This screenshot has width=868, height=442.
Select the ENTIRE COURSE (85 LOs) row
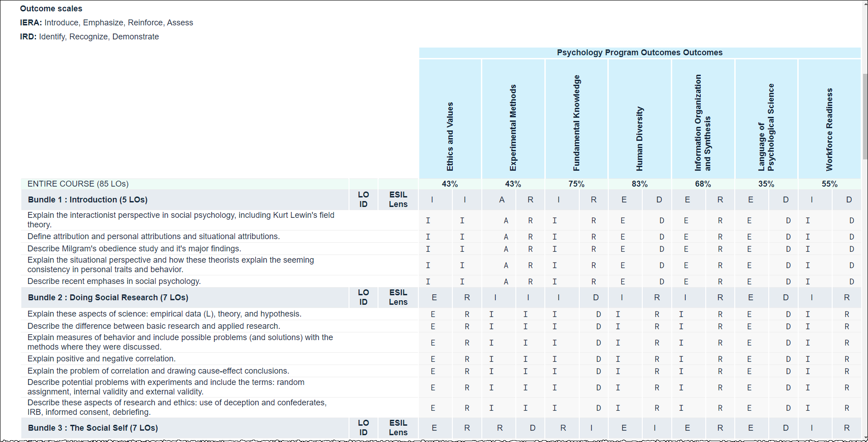click(78, 184)
